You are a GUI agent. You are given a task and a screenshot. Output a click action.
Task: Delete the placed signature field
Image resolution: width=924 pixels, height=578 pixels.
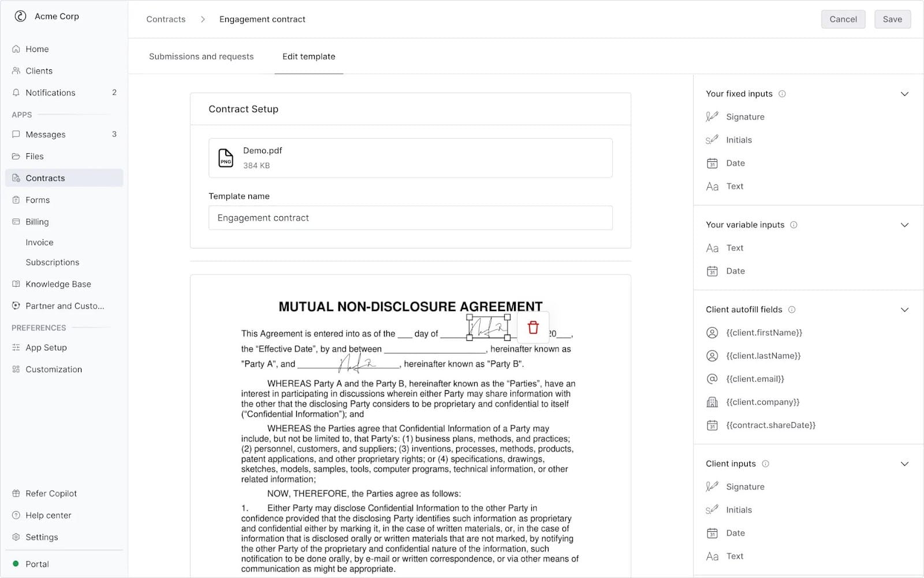tap(532, 327)
